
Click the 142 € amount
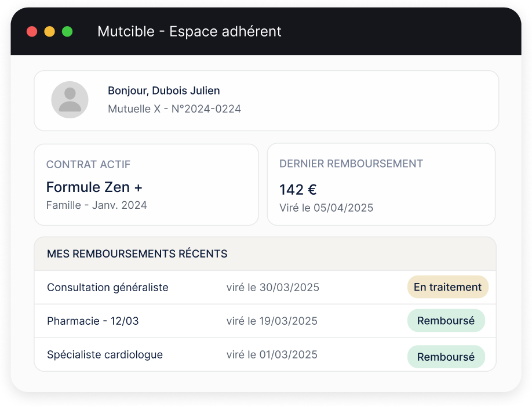click(x=298, y=190)
